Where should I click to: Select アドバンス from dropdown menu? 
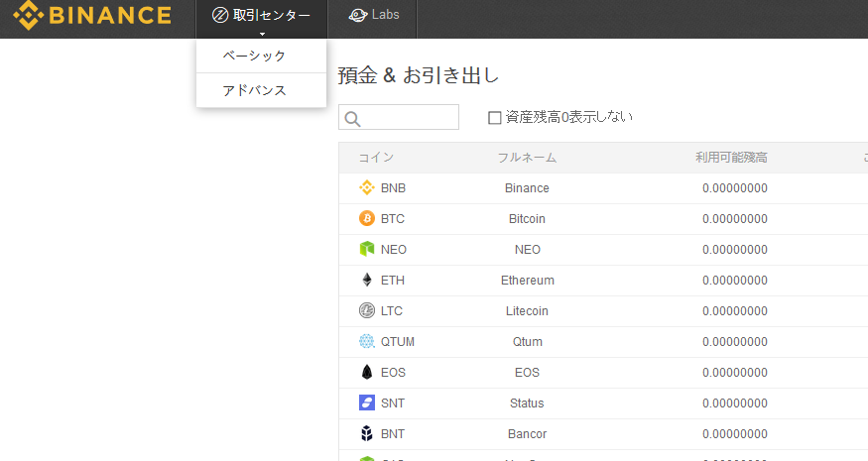tap(261, 90)
